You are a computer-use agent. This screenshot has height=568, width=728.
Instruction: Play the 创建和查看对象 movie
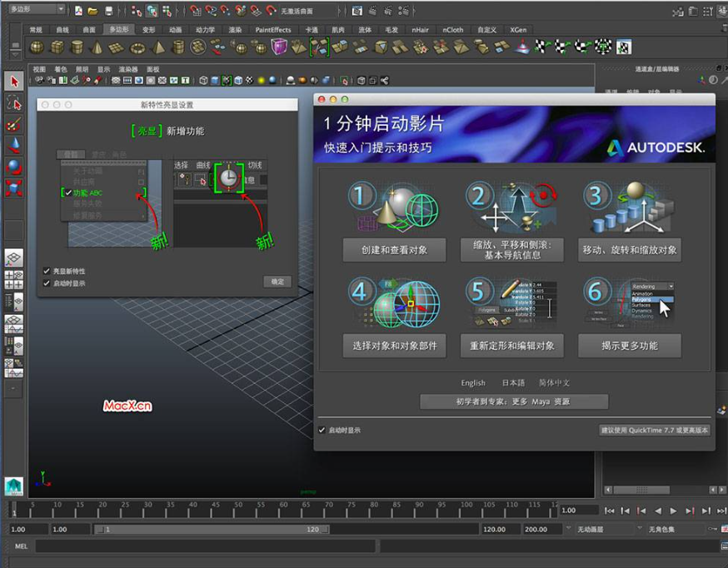click(394, 250)
